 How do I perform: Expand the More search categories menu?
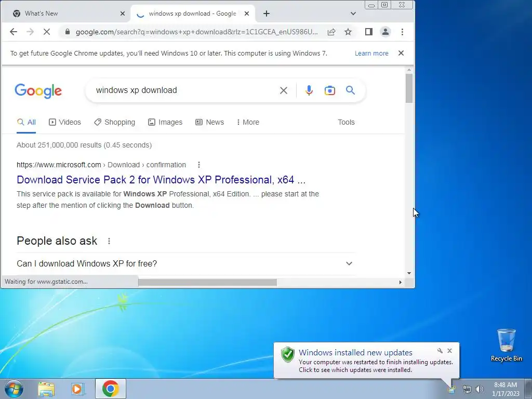coord(248,122)
